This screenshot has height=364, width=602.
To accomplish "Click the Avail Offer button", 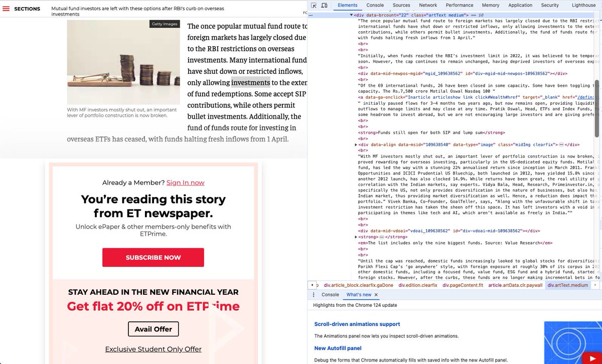I will [x=153, y=329].
